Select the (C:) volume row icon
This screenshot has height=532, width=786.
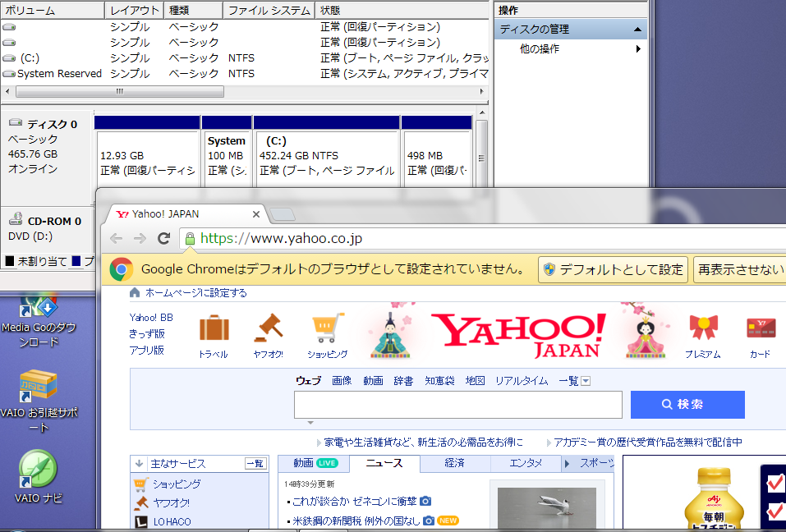9,58
